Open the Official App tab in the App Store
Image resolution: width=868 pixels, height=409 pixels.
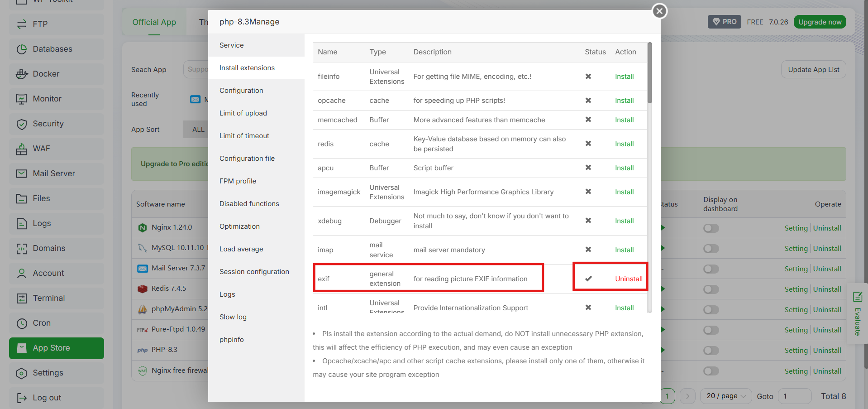[154, 22]
